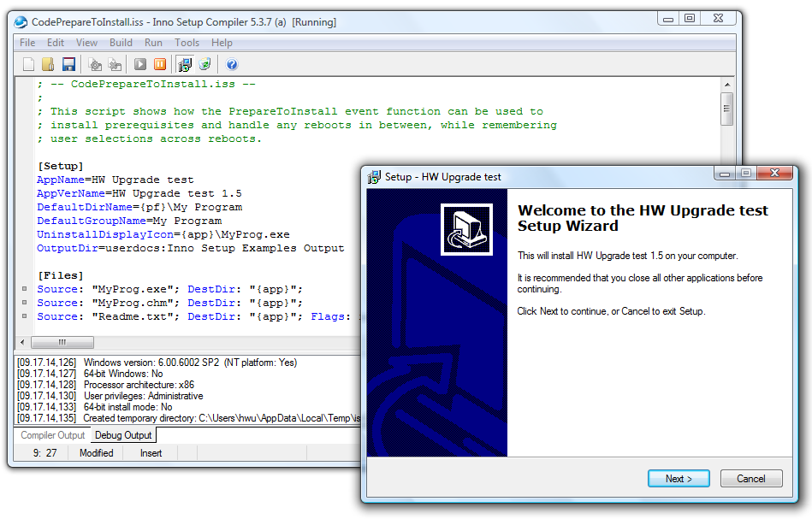Click the Inno Setup Compiler title bar icon

21,21
